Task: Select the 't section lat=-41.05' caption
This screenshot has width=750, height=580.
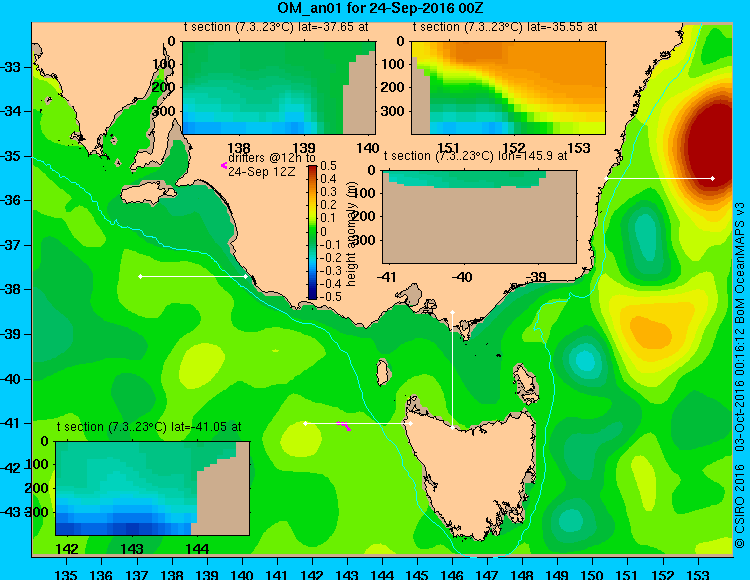Action: pos(149,427)
